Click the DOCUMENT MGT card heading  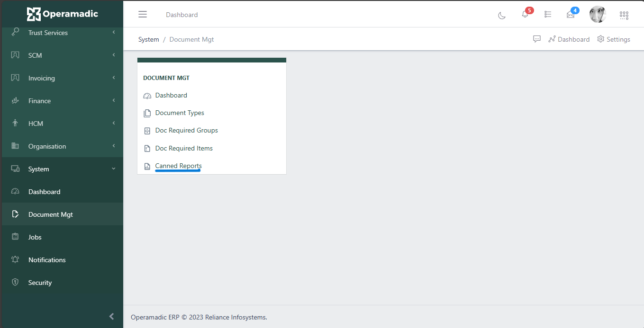click(x=166, y=78)
